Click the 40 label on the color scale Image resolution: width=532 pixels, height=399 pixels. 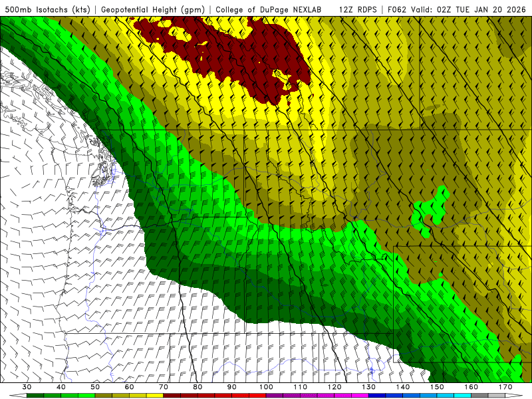(61, 387)
